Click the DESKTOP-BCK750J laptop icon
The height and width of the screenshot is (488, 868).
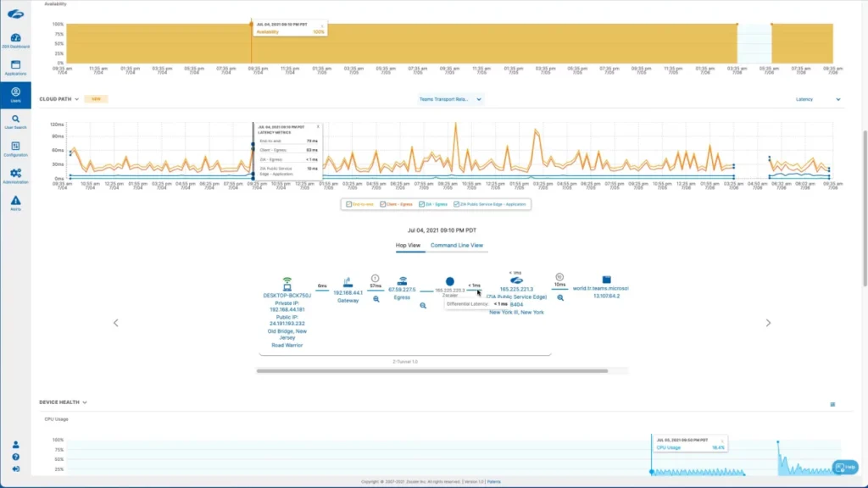(287, 285)
